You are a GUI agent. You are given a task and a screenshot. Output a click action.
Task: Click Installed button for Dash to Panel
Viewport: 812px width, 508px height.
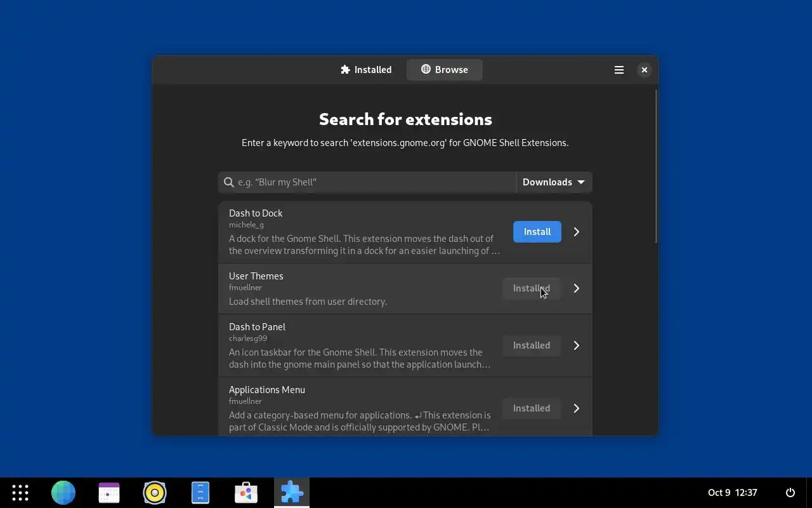tap(532, 345)
